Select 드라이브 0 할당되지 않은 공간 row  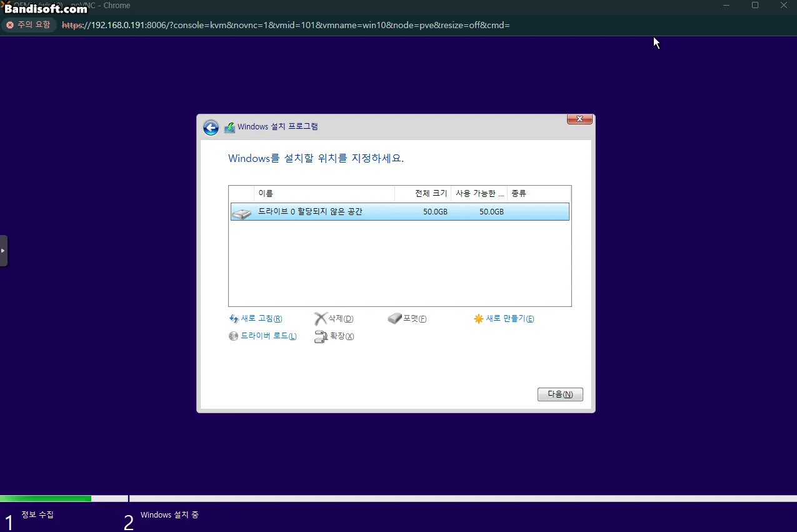coord(400,212)
